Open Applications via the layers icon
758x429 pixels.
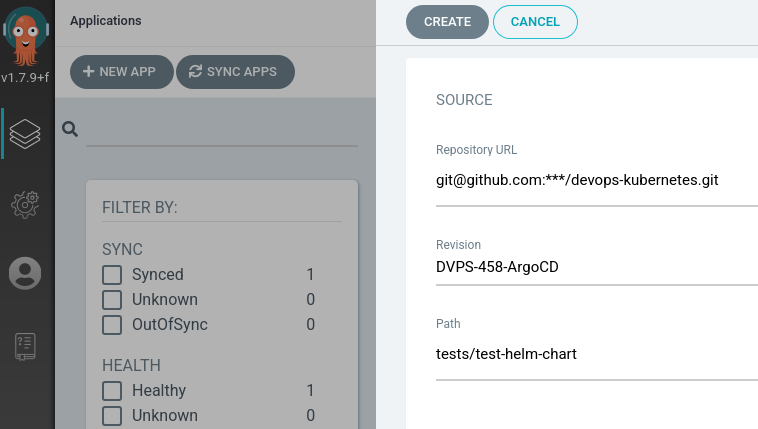pos(25,134)
